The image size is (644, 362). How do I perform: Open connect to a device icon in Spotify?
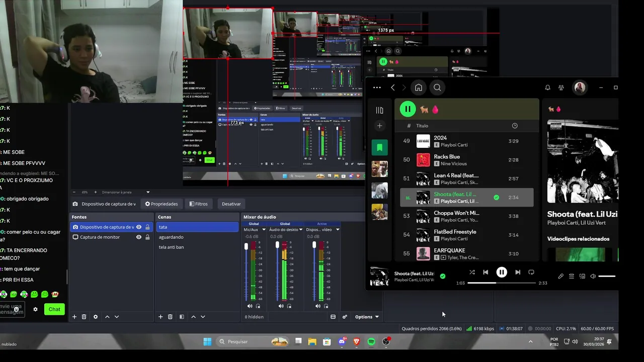[582, 276]
